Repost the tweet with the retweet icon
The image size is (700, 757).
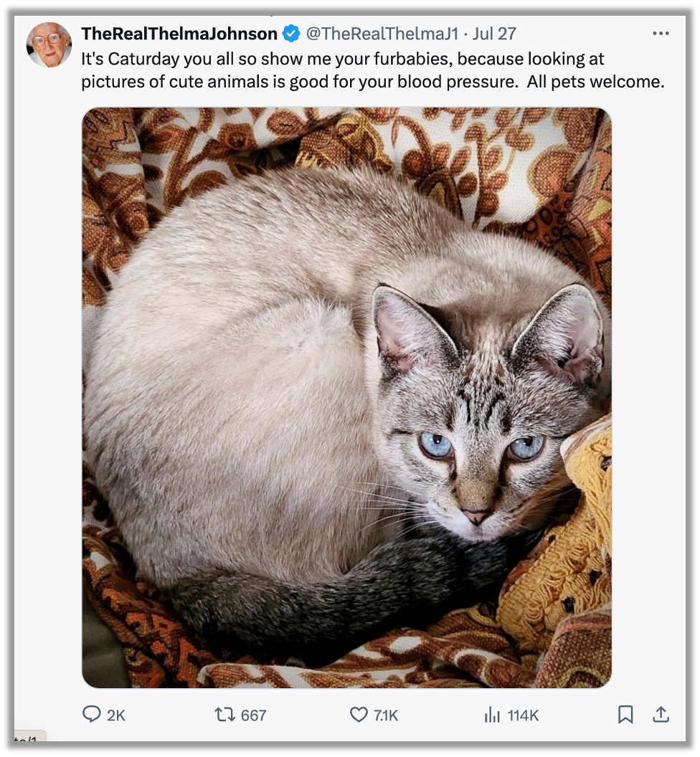tap(224, 715)
